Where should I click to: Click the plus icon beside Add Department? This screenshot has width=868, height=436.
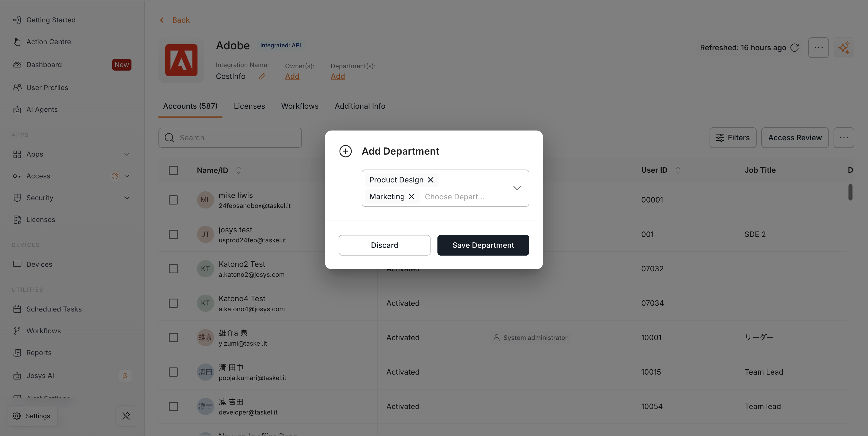pos(345,151)
